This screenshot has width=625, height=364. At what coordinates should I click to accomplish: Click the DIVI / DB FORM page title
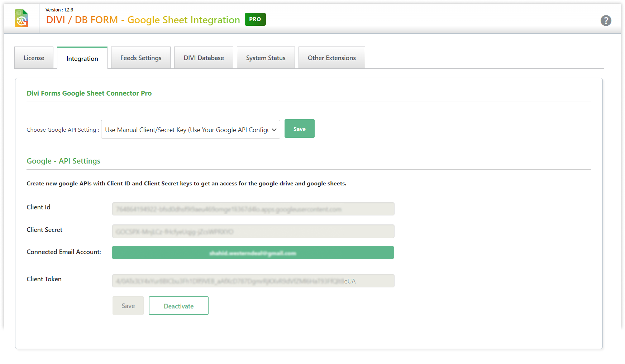coord(143,20)
